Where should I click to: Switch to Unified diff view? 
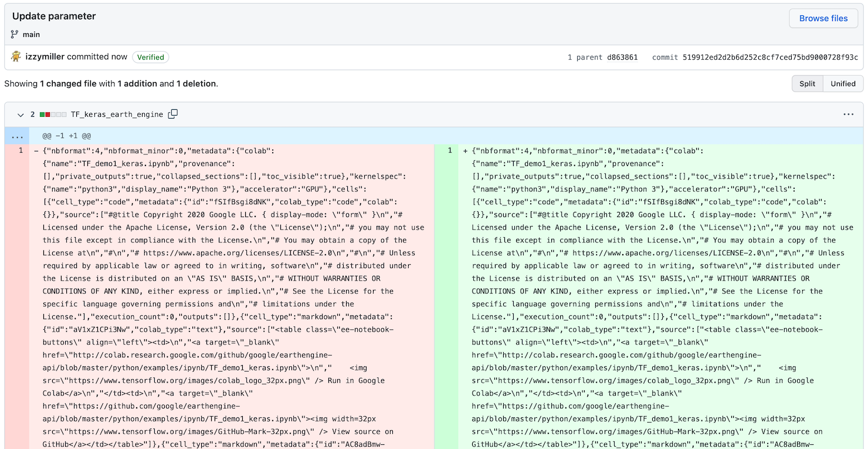(x=843, y=83)
